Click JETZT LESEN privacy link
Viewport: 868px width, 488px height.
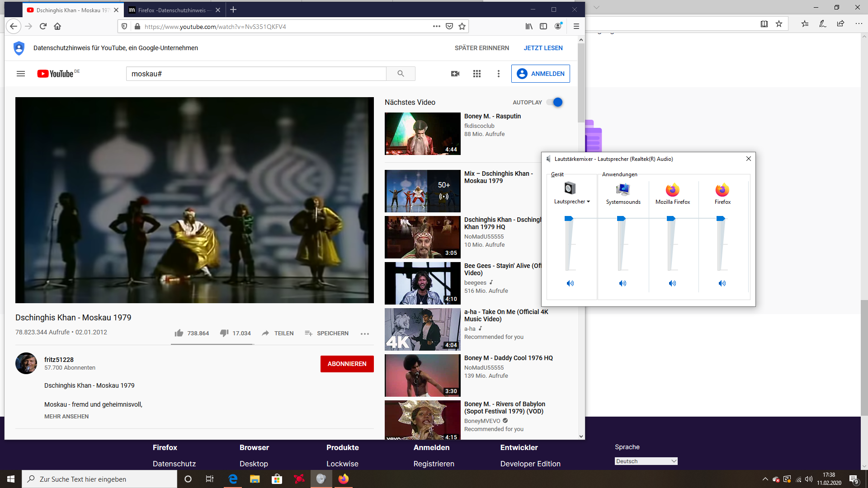click(543, 48)
